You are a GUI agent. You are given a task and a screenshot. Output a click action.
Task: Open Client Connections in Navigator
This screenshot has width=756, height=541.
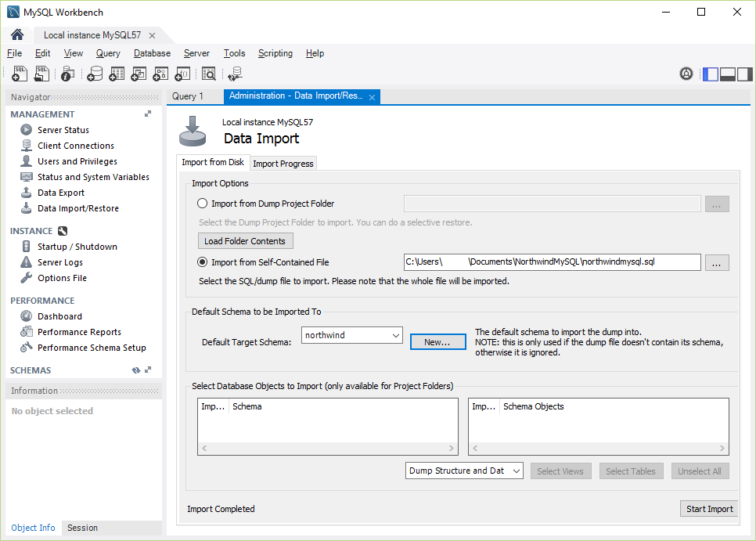76,146
